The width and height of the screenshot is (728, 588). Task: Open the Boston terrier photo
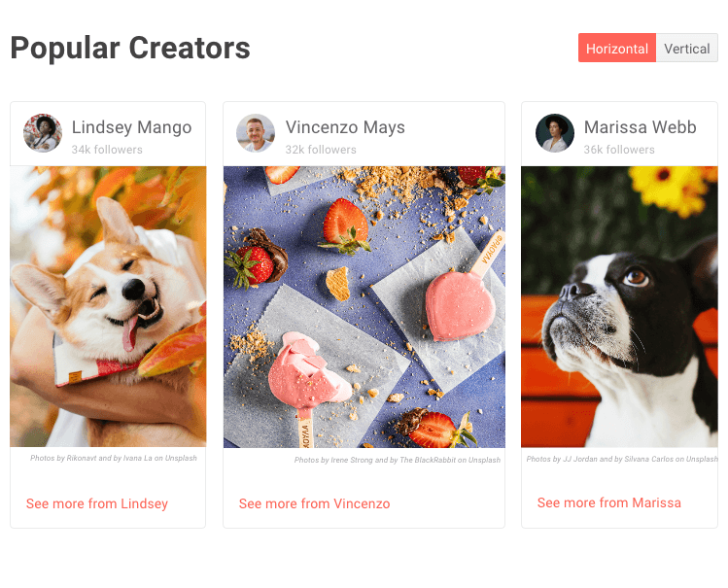[619, 307]
